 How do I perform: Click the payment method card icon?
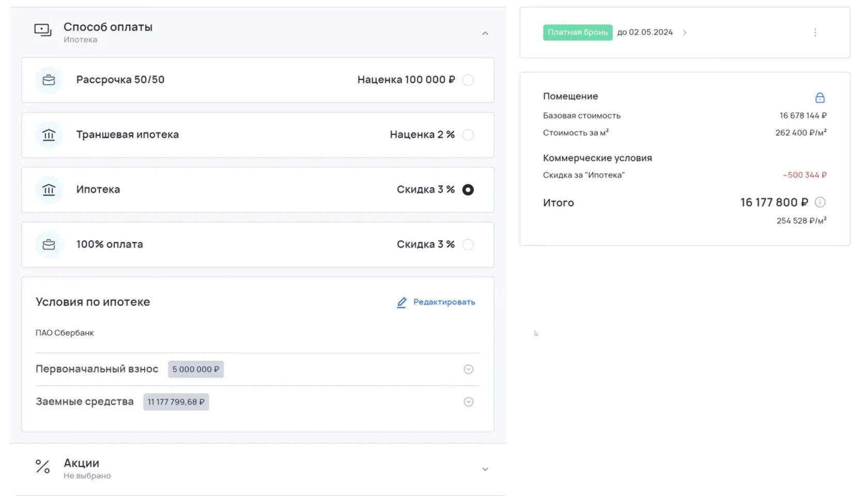point(43,30)
